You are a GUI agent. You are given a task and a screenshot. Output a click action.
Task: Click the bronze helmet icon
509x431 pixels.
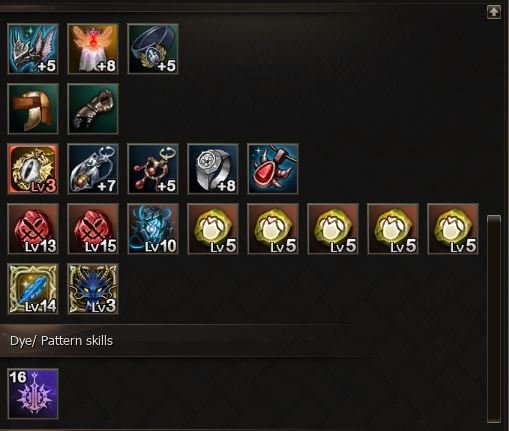tap(33, 109)
